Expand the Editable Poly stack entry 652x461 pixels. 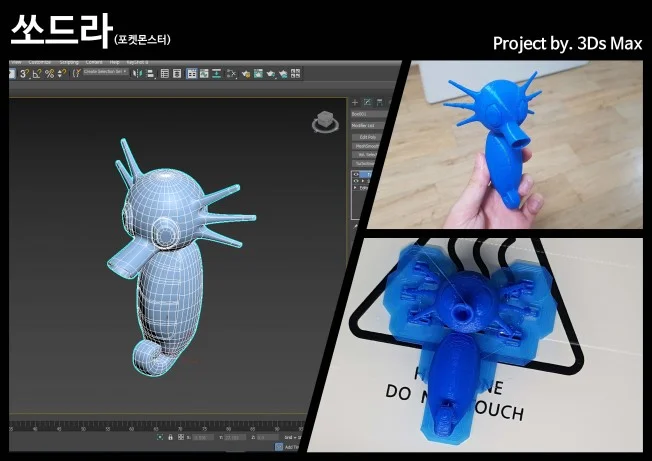tap(357, 189)
